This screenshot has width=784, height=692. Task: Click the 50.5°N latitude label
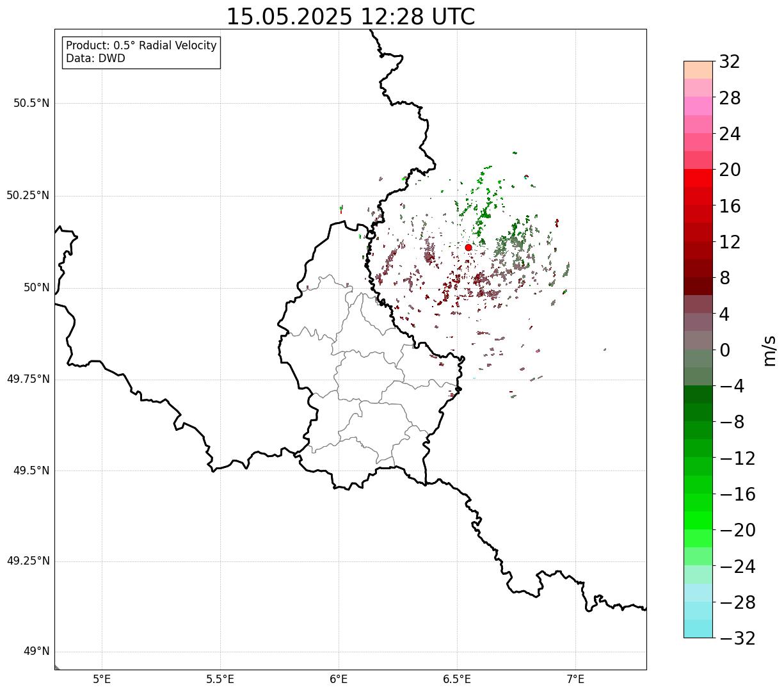tap(31, 103)
